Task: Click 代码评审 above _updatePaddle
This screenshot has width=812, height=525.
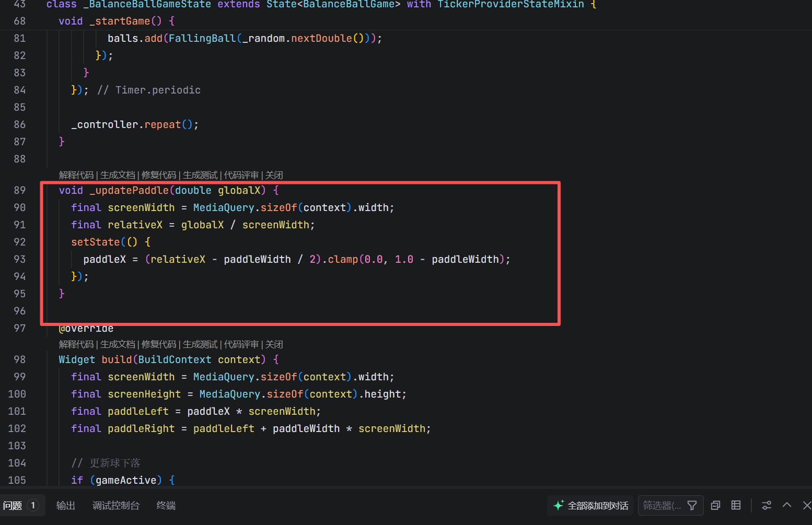Action: point(241,175)
